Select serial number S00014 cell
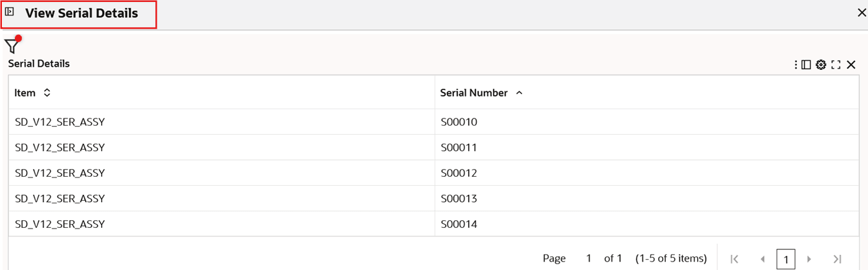The height and width of the screenshot is (270, 868). pos(646,224)
